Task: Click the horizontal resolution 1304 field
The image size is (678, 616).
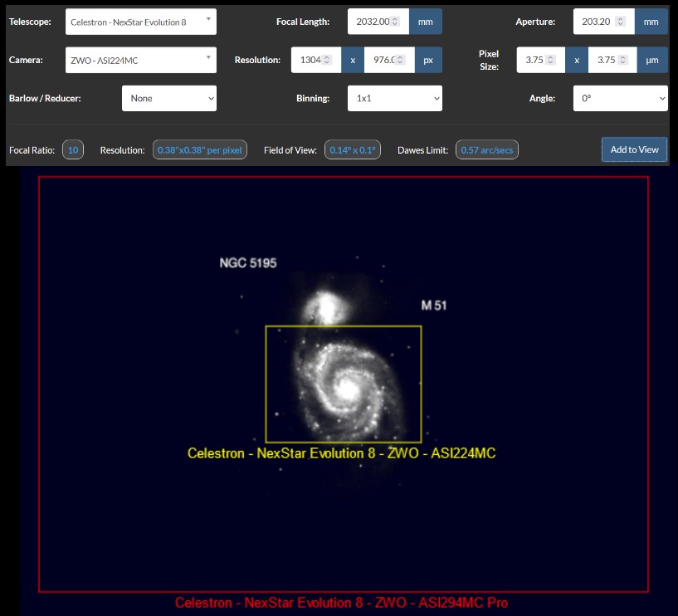Action: (315, 60)
